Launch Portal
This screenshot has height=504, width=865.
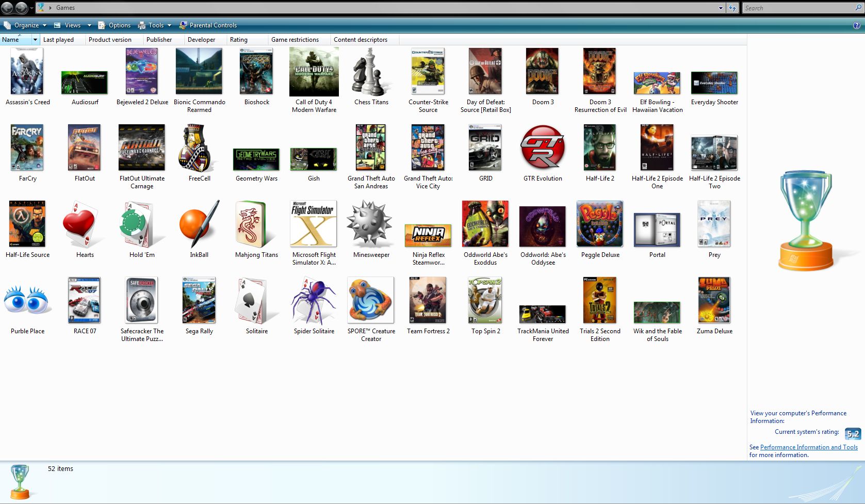(657, 224)
